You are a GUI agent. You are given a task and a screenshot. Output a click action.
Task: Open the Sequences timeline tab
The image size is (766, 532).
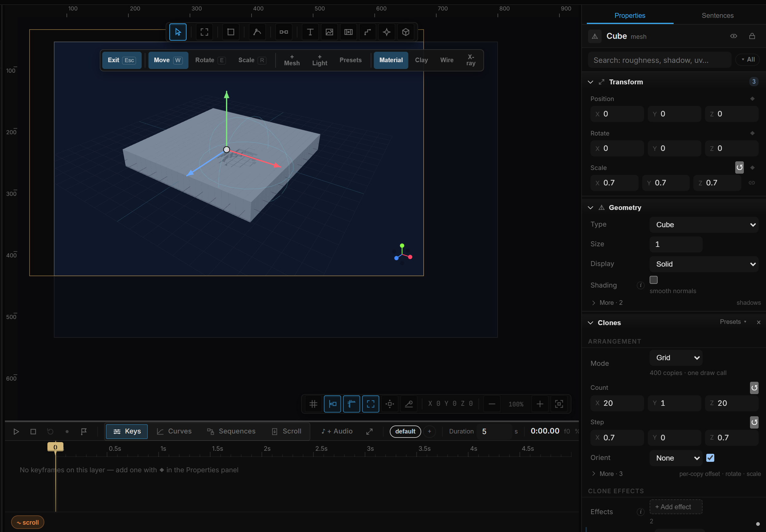coord(231,431)
